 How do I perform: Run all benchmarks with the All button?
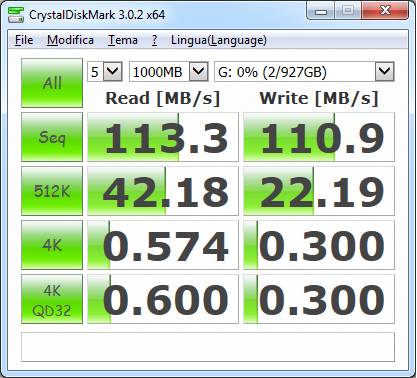52,83
